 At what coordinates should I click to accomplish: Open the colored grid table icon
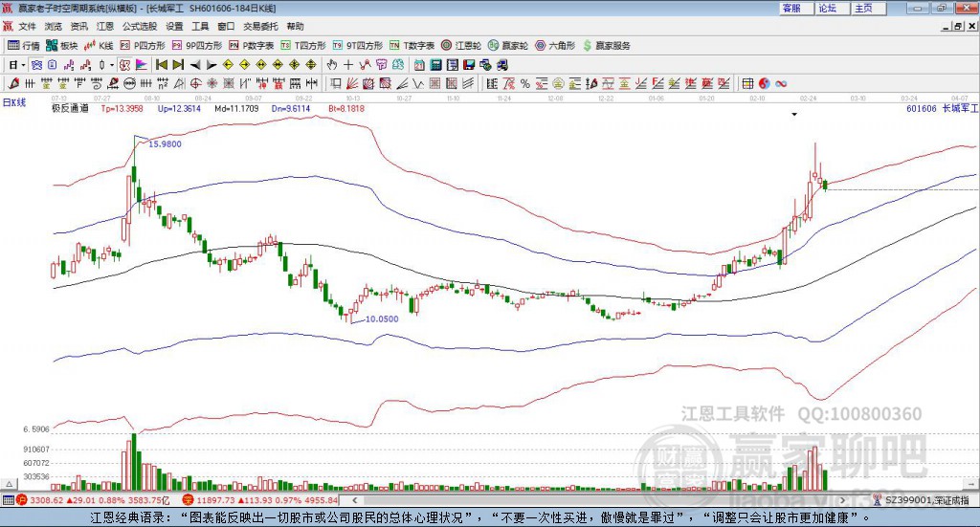click(x=747, y=83)
